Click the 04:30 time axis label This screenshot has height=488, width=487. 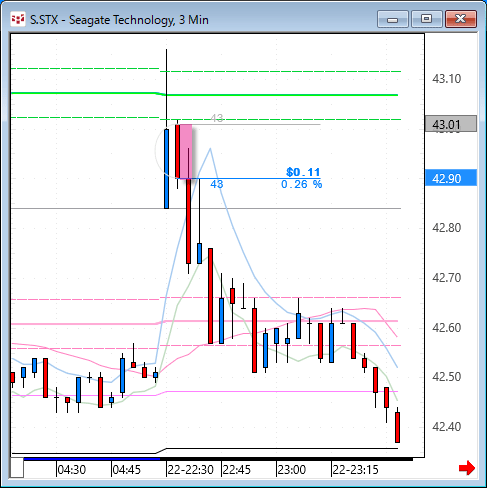[72, 470]
